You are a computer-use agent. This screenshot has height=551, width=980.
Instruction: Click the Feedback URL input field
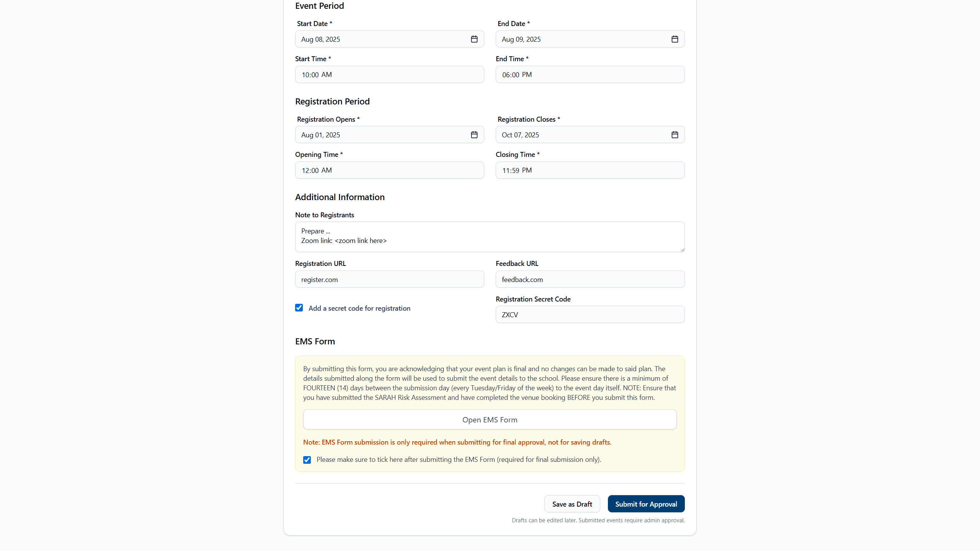(590, 279)
